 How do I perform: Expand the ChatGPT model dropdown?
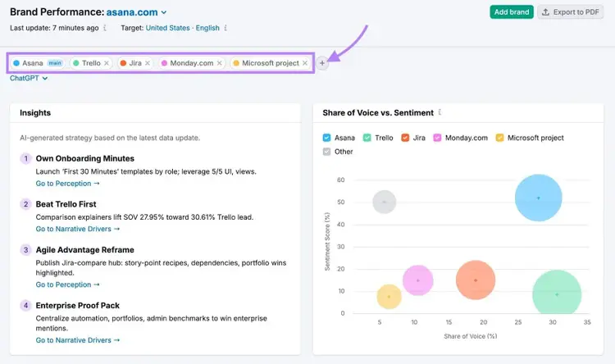click(29, 78)
